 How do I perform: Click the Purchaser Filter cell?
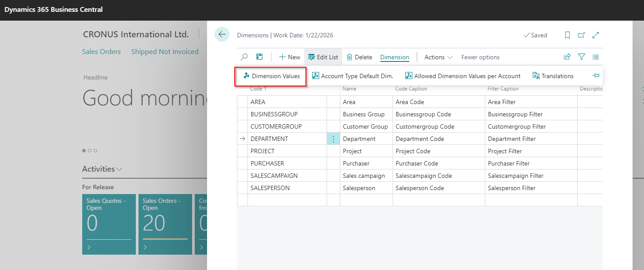coord(531,163)
